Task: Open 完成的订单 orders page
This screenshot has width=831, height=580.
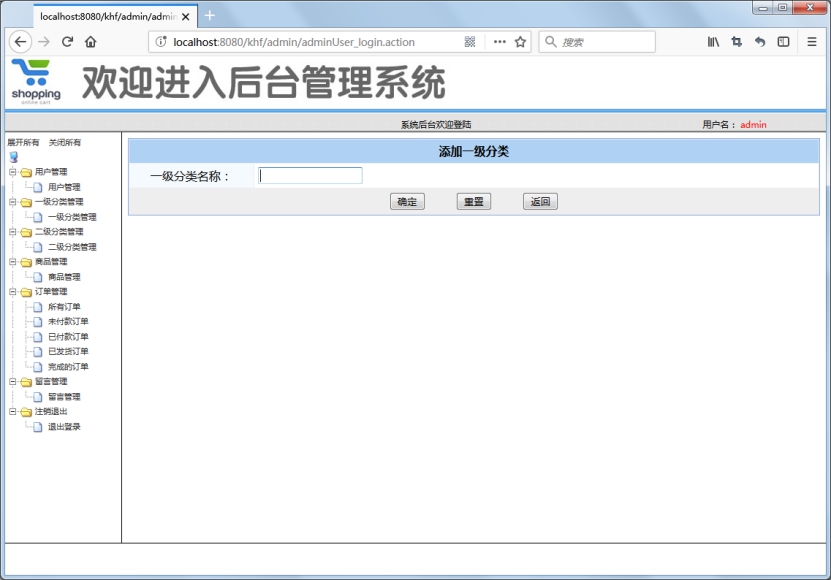Action: pyautogui.click(x=68, y=367)
